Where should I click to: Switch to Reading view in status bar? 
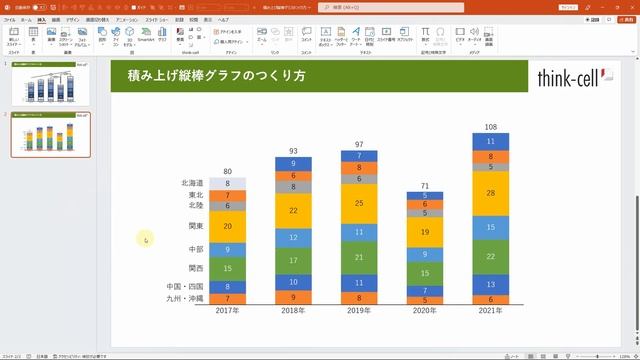[556, 356]
